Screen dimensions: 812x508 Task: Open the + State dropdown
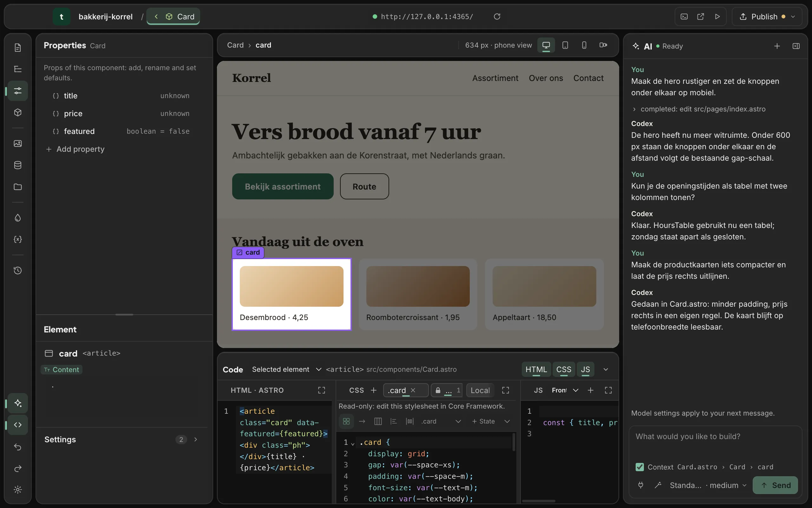[x=491, y=421]
